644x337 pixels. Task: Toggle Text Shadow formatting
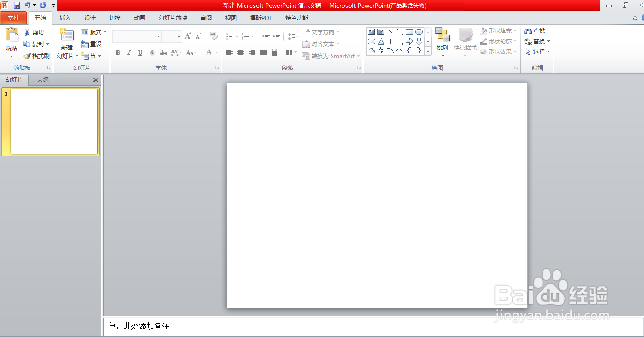coord(152,53)
